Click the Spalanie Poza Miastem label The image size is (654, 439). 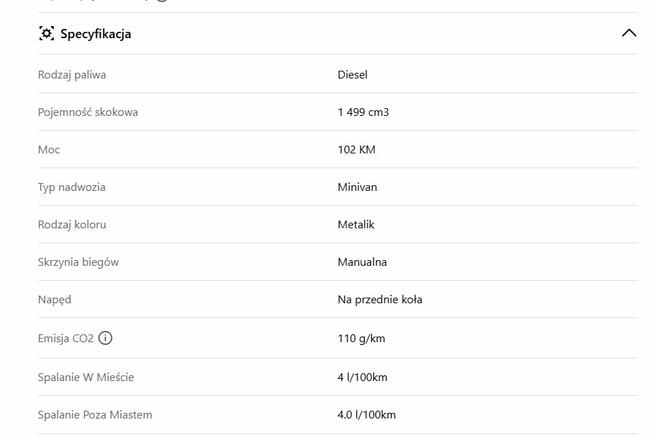(x=95, y=414)
